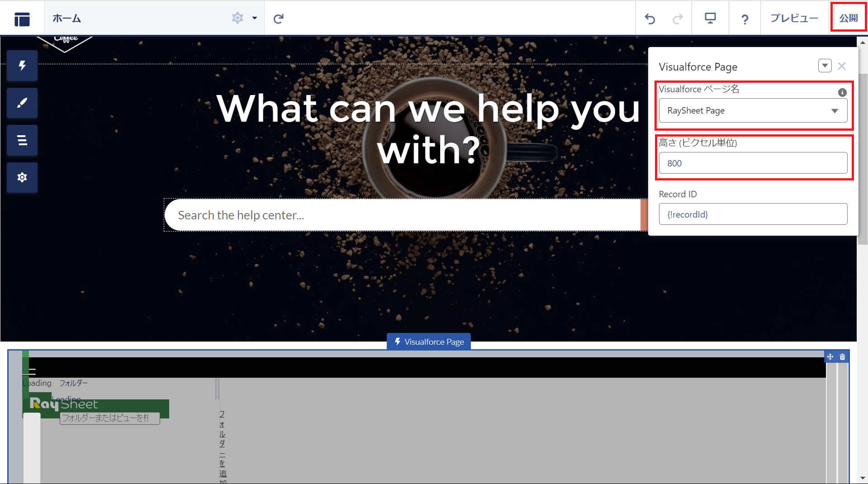Click the フォルダー label in RaySheet
The height and width of the screenshot is (484, 868).
(74, 383)
